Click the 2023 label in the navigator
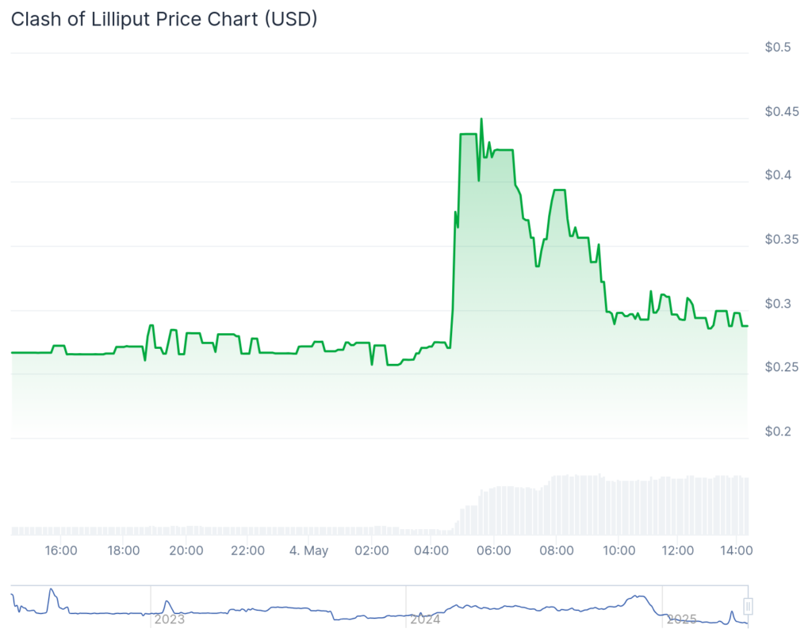This screenshot has height=644, width=812. click(x=169, y=619)
